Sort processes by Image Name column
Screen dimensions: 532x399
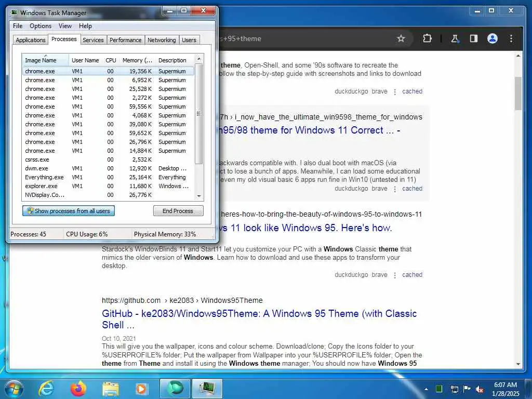click(46, 60)
